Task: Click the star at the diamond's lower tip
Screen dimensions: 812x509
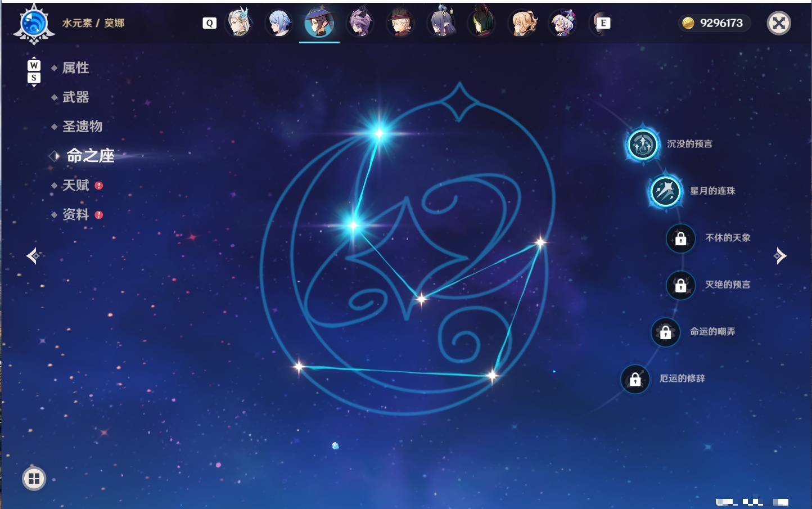Action: click(421, 299)
